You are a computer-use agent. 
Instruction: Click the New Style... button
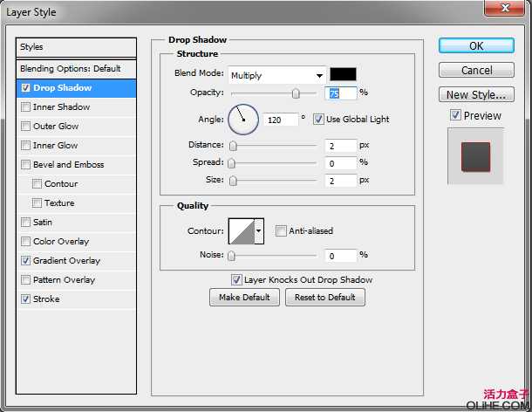(475, 95)
